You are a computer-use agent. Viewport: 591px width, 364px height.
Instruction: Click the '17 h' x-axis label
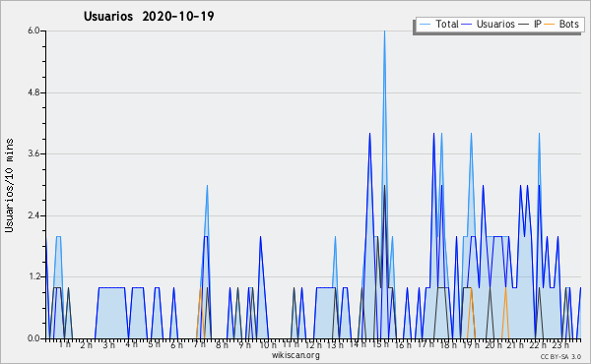click(426, 344)
